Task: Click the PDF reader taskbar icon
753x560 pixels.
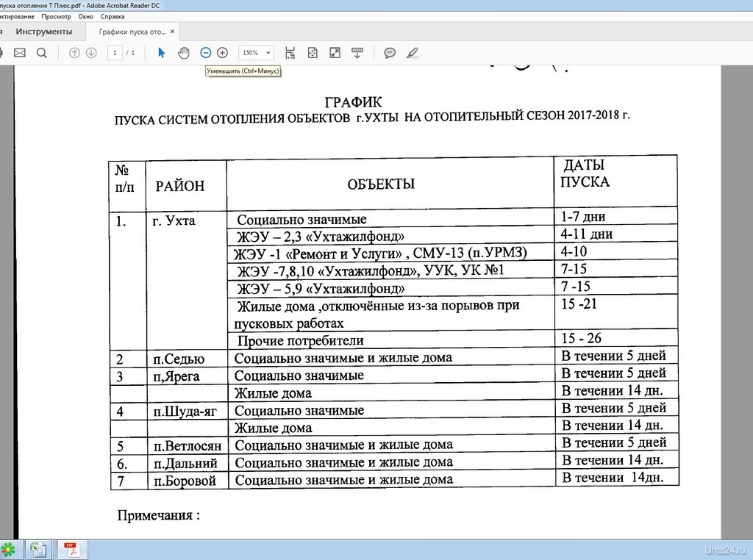Action: pos(71,550)
